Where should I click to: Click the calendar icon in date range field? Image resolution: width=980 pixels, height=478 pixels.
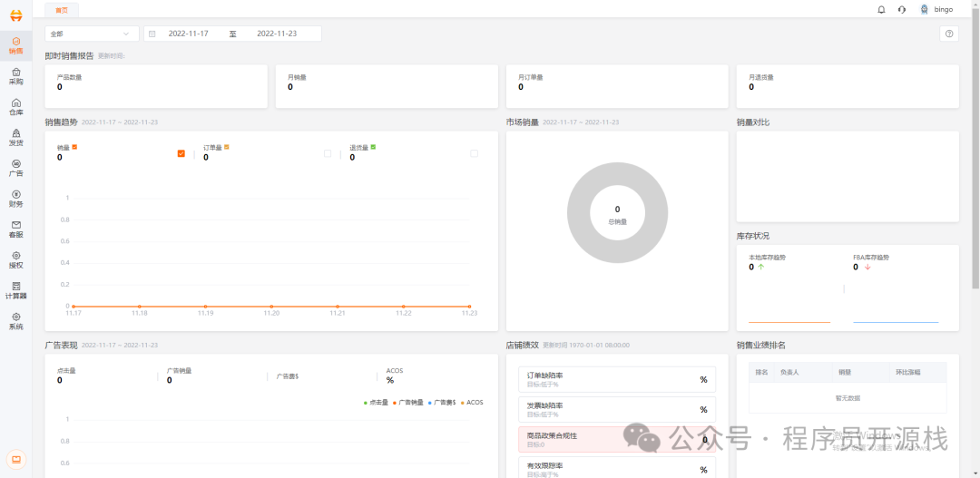[x=152, y=34]
